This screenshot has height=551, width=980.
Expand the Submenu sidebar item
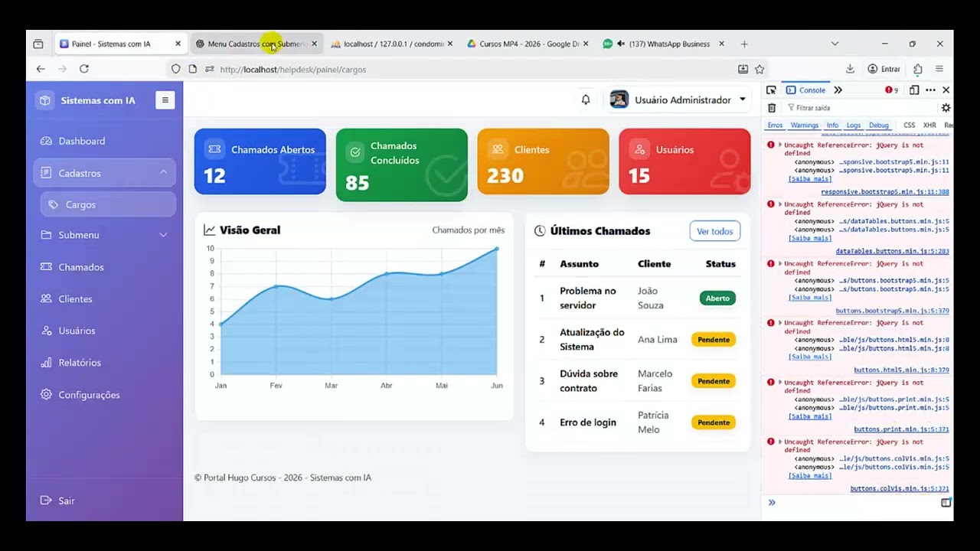tap(105, 235)
